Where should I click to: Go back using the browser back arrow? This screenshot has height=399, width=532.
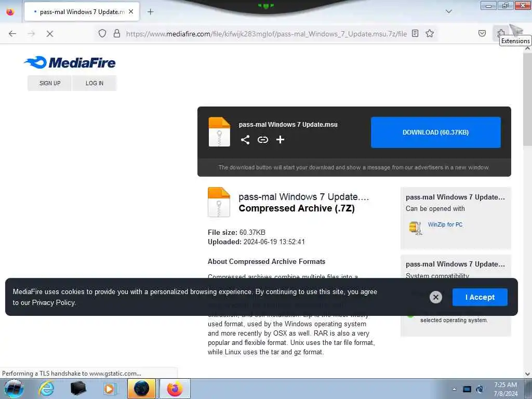12,34
